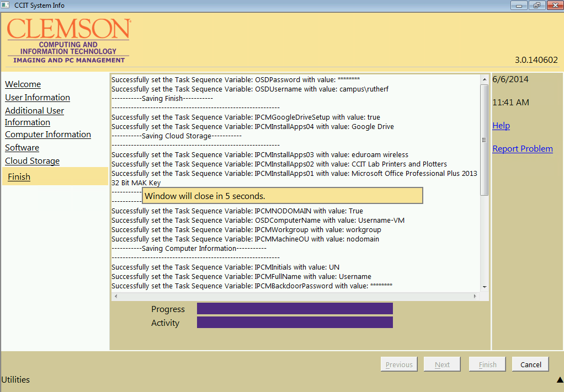Click the vertical scrollbar thumb

[x=485, y=140]
